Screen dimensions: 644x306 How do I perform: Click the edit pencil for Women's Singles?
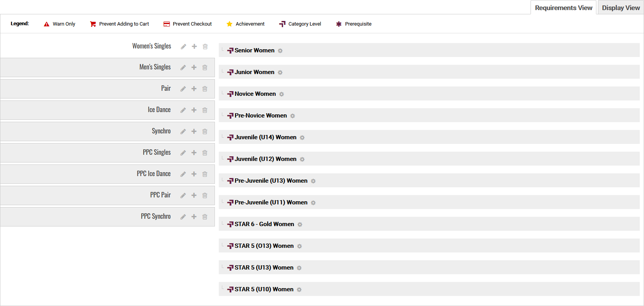click(x=184, y=47)
